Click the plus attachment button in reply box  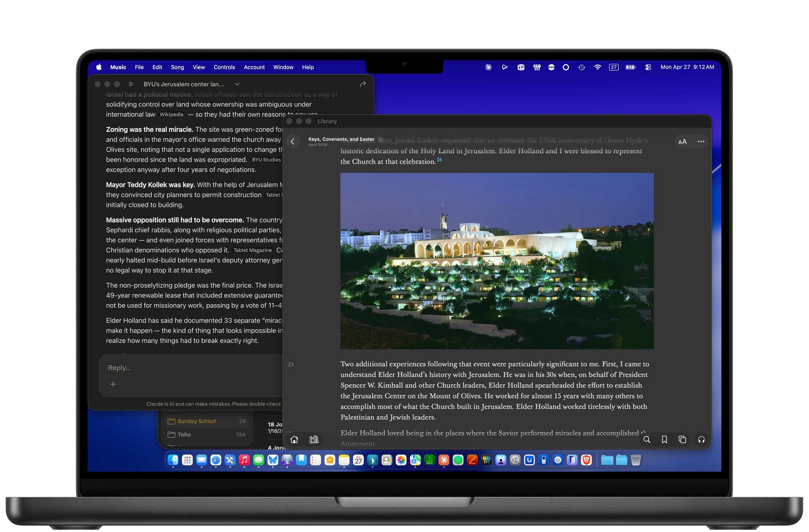113,384
